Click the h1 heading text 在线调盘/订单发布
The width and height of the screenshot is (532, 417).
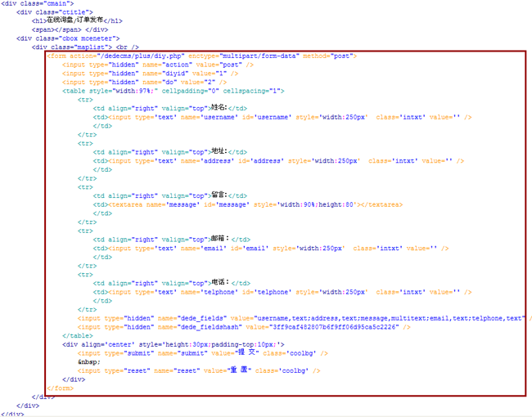click(x=82, y=20)
